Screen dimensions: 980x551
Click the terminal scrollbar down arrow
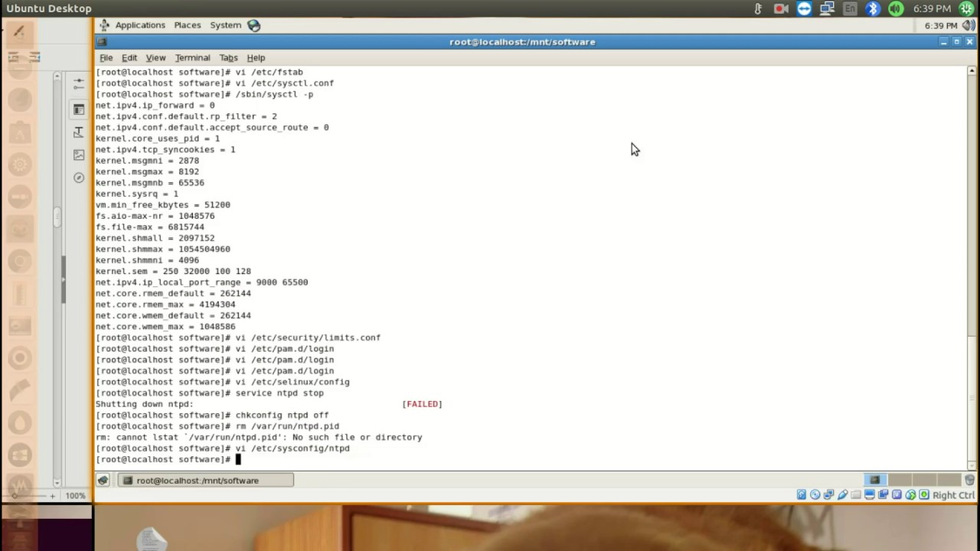point(972,465)
